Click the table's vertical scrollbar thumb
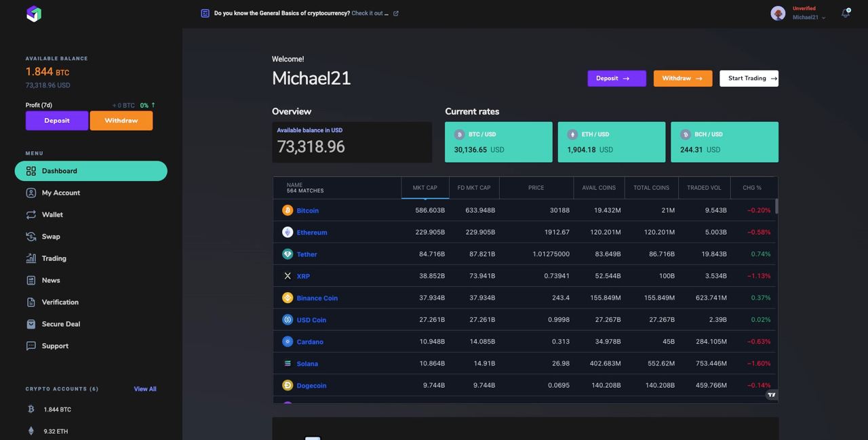Image resolution: width=868 pixels, height=440 pixels. (x=776, y=206)
